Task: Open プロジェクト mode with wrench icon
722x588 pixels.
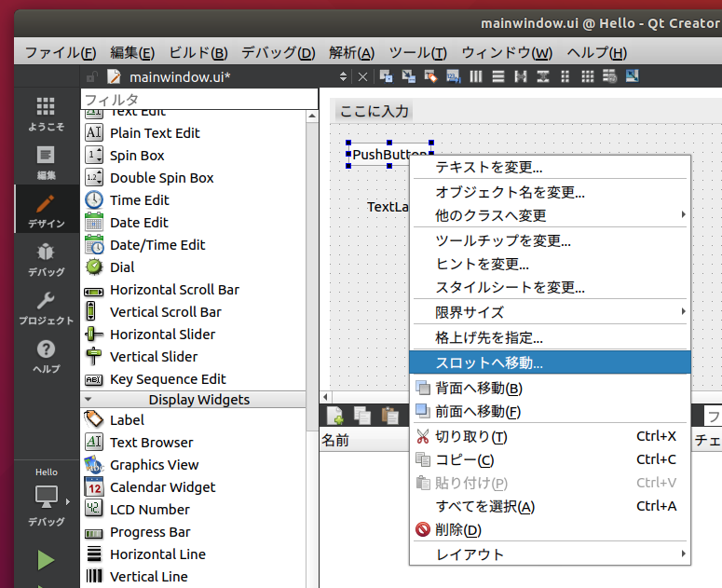Action: 46,308
